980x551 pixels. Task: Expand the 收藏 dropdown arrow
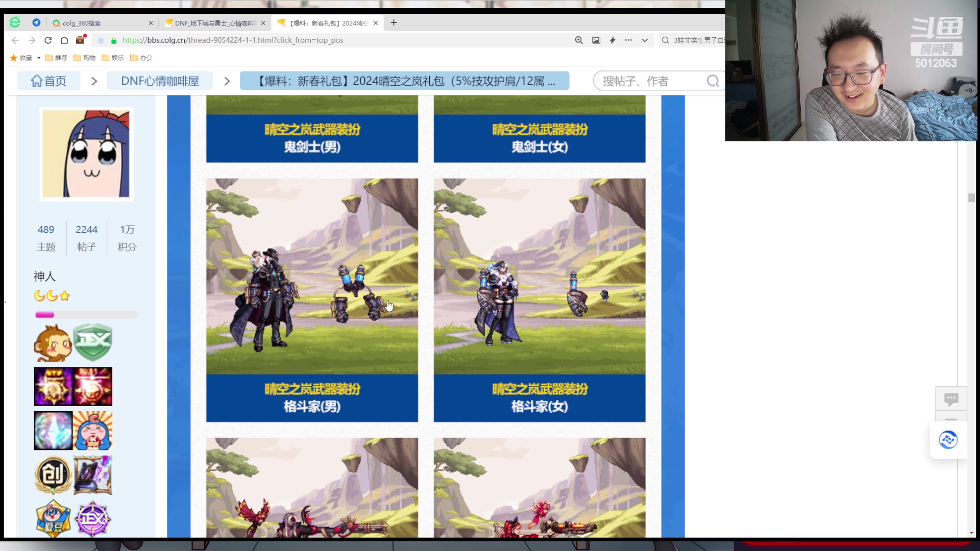pyautogui.click(x=39, y=58)
